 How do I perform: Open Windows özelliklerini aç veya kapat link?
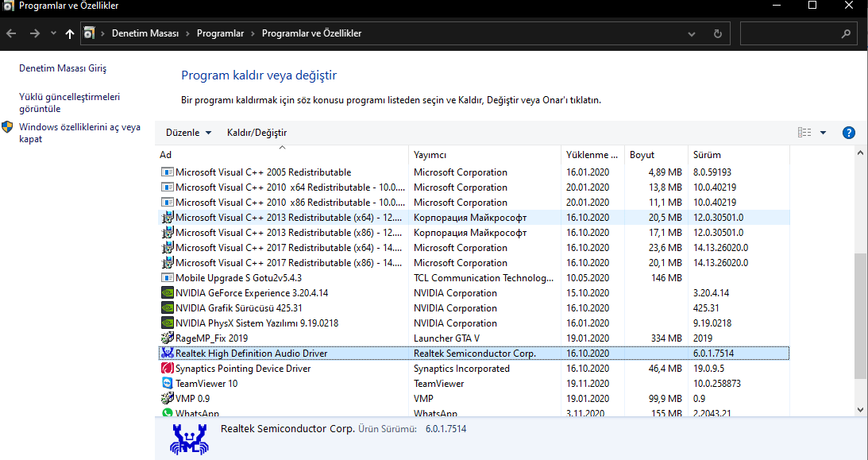point(79,133)
